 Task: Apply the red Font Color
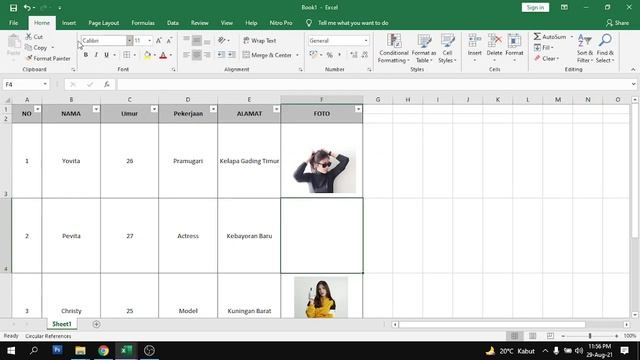click(x=163, y=55)
